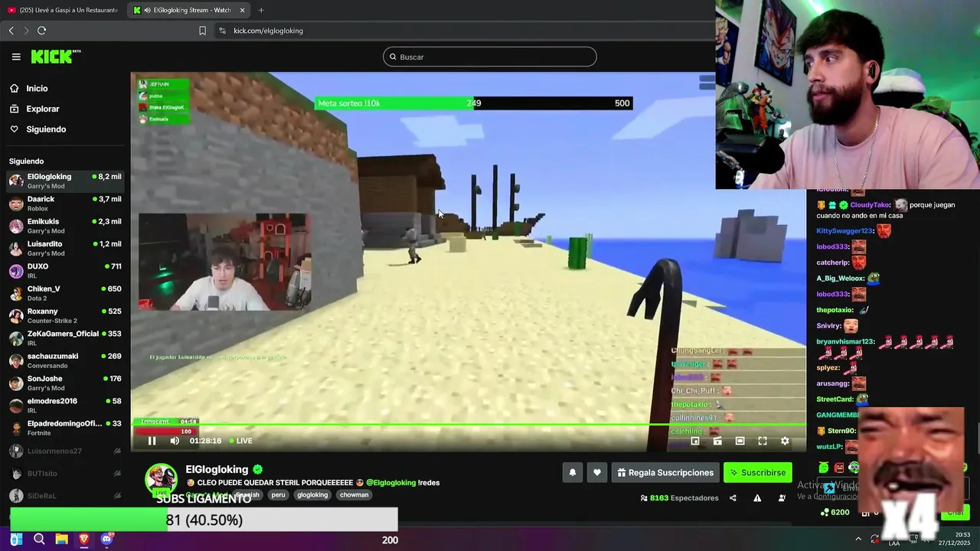Open the elmodres2016 channel
Screen dimensions: 980x551
pos(65,406)
